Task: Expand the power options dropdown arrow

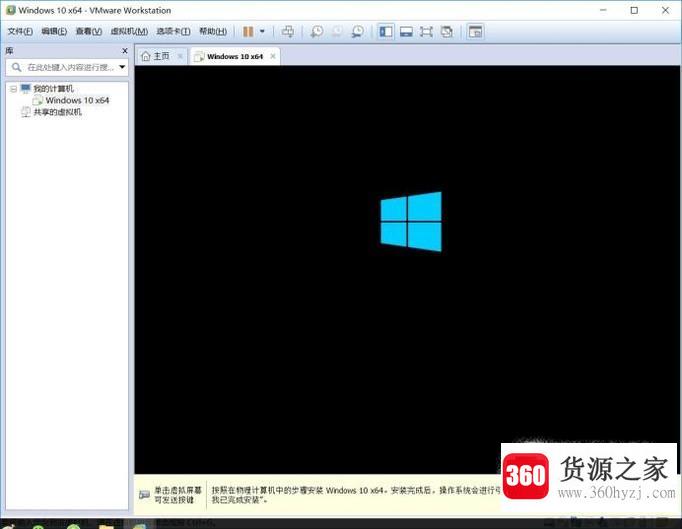Action: (x=262, y=31)
